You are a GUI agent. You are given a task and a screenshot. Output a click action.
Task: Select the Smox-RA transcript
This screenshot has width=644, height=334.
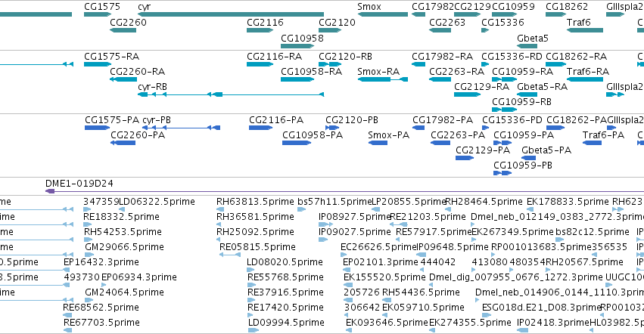(383, 79)
